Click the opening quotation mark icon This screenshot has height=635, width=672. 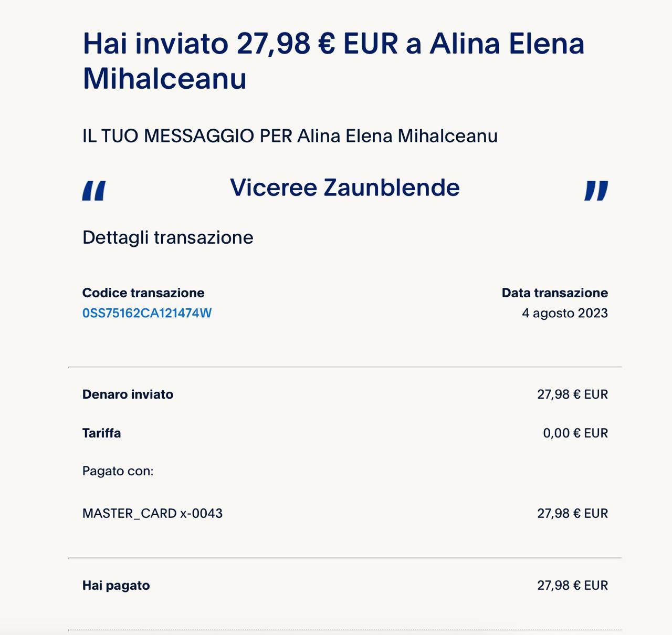click(x=94, y=191)
